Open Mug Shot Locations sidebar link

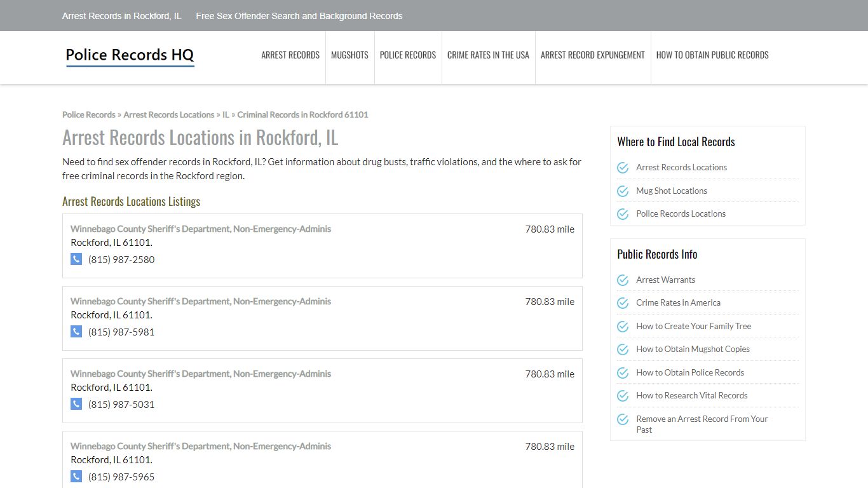click(x=672, y=191)
